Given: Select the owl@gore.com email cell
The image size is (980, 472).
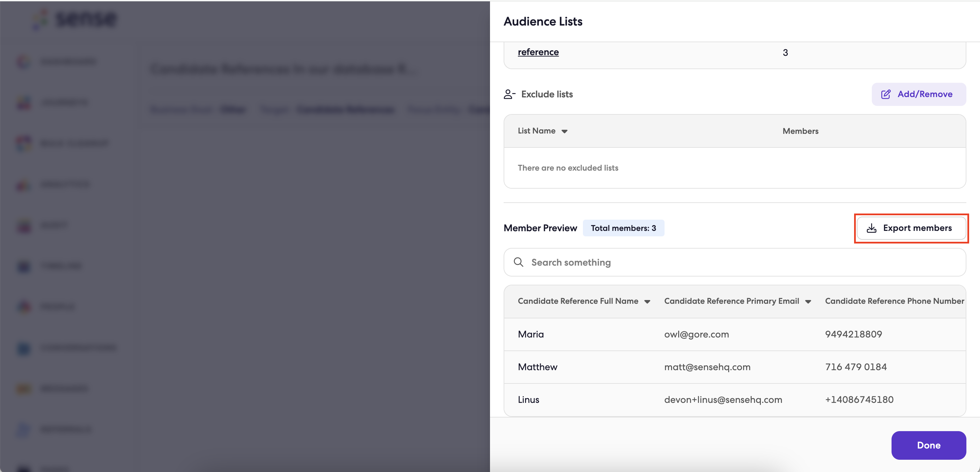Looking at the screenshot, I should [x=696, y=334].
